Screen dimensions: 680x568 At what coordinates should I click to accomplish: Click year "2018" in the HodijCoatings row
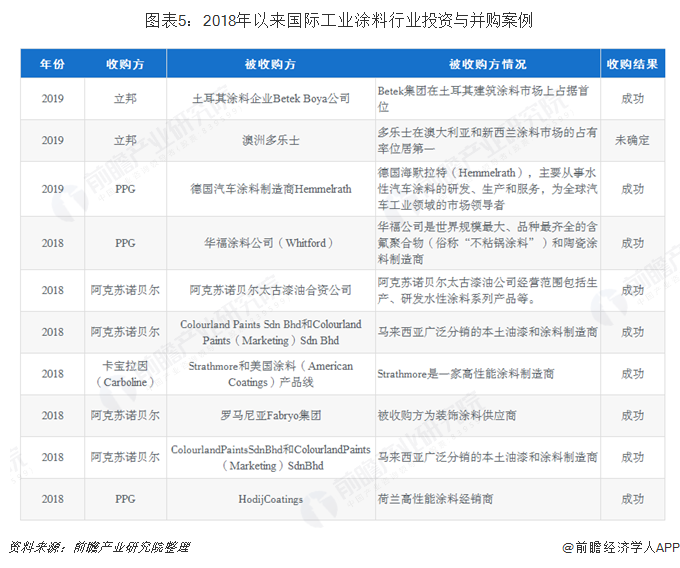click(x=52, y=499)
